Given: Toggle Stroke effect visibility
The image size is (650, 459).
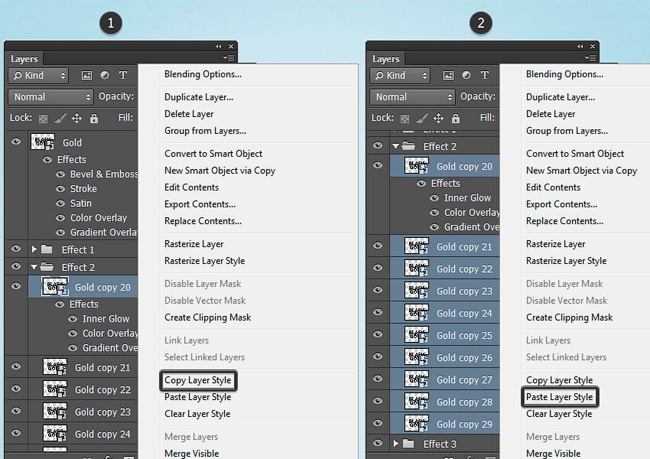Looking at the screenshot, I should click(61, 189).
